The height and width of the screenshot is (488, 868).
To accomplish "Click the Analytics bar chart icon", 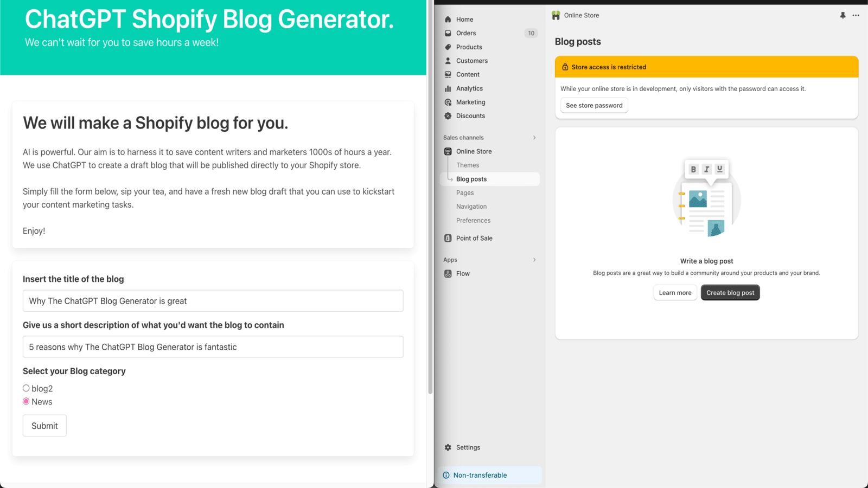I will click(448, 88).
